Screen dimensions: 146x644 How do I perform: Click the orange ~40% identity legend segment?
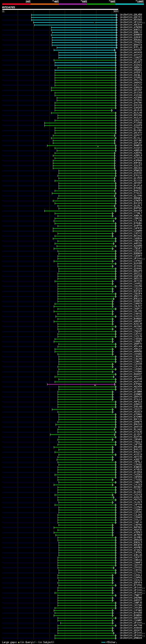45,4
